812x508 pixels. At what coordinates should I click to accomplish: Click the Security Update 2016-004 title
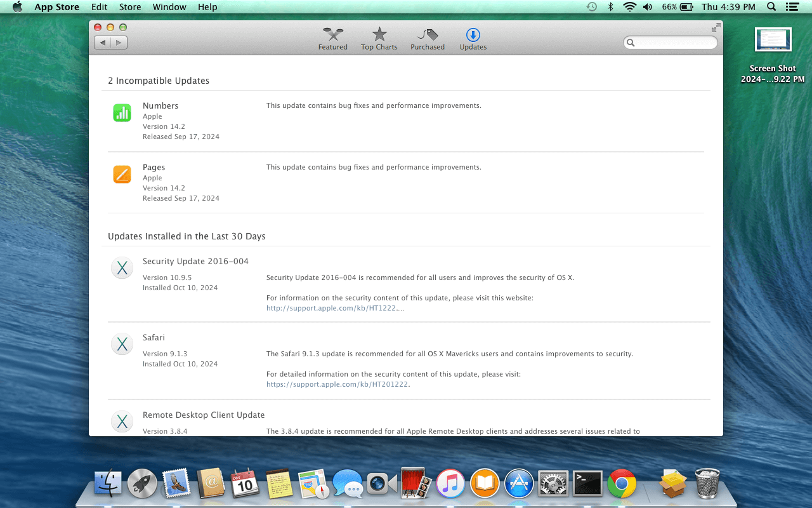click(195, 262)
